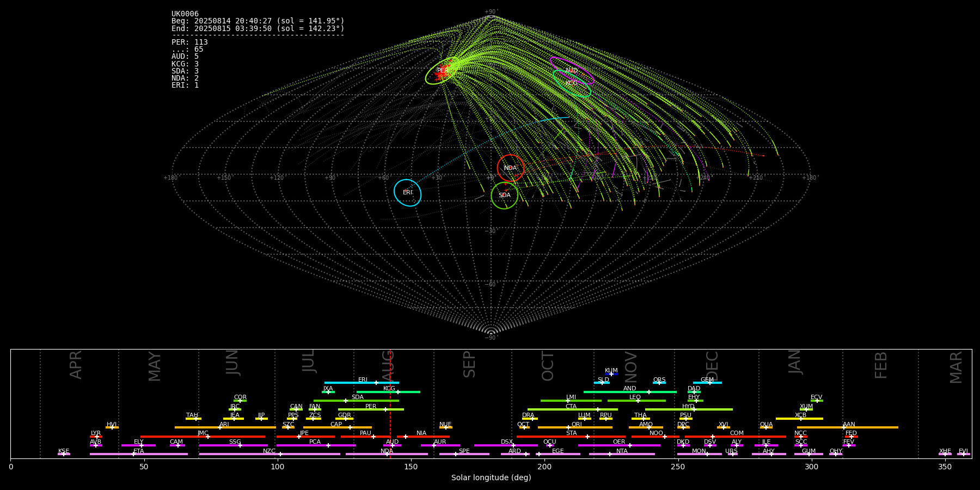This screenshot has height=490, width=980.
Task: Click the 'PER: 113' count entry
Action: pyautogui.click(x=189, y=42)
